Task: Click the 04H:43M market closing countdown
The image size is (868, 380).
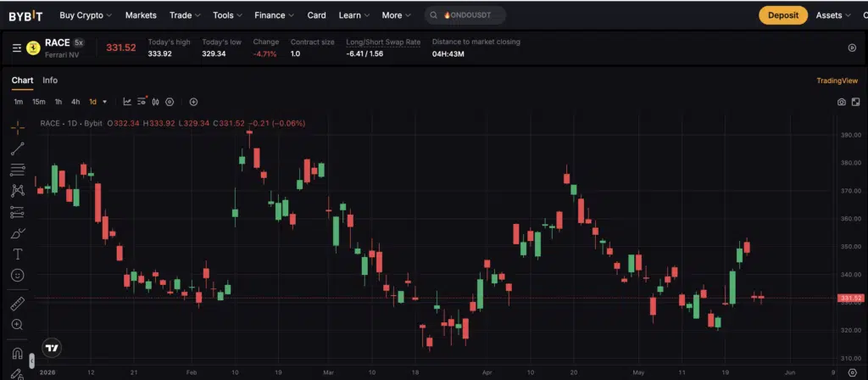Action: (x=448, y=54)
